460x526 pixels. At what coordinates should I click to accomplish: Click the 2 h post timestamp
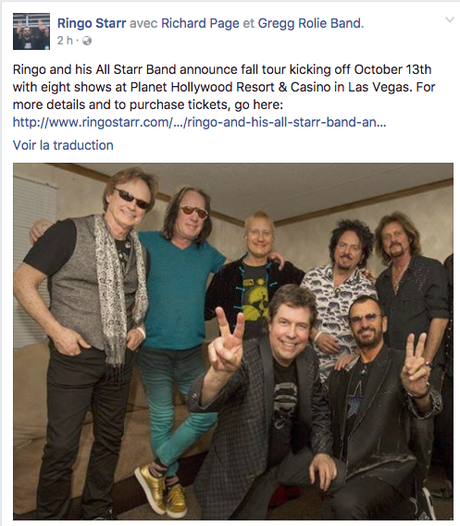point(65,41)
